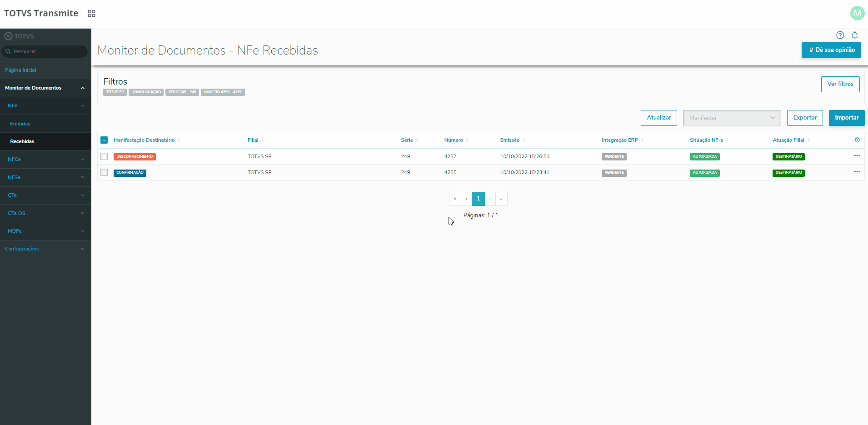Sort the table by Filial
This screenshot has height=425, width=868.
(255, 140)
